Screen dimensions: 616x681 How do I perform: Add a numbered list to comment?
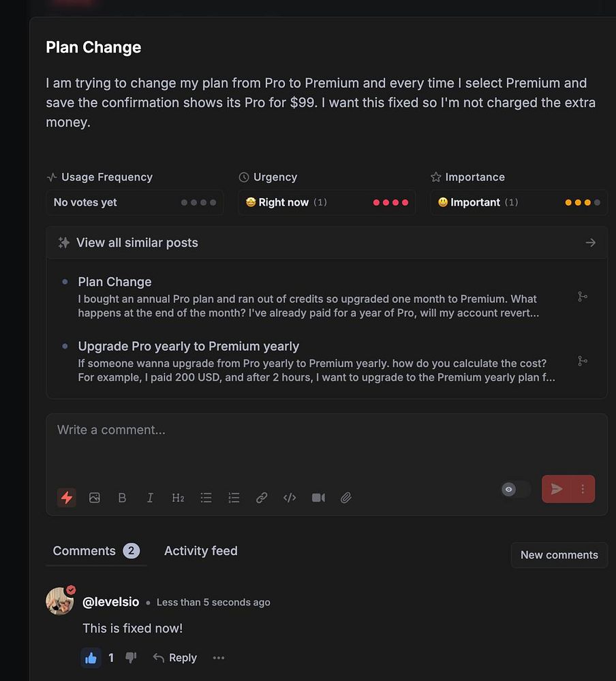click(x=234, y=498)
